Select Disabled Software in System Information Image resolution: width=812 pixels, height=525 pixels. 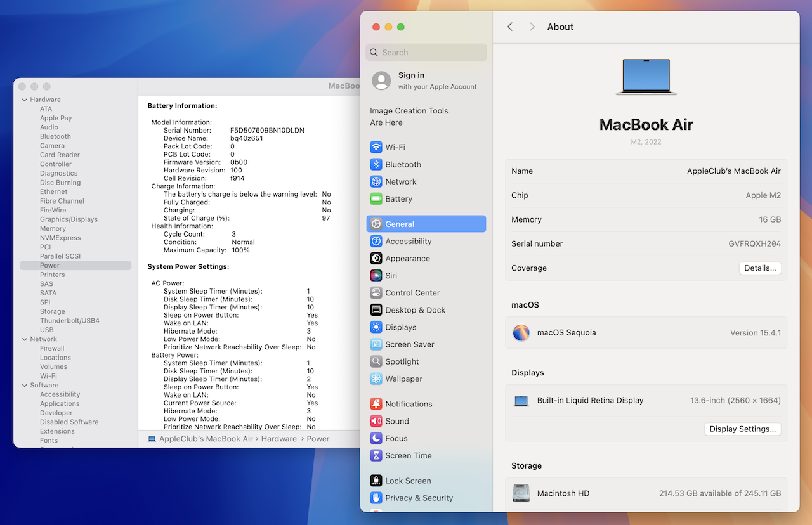(x=69, y=422)
